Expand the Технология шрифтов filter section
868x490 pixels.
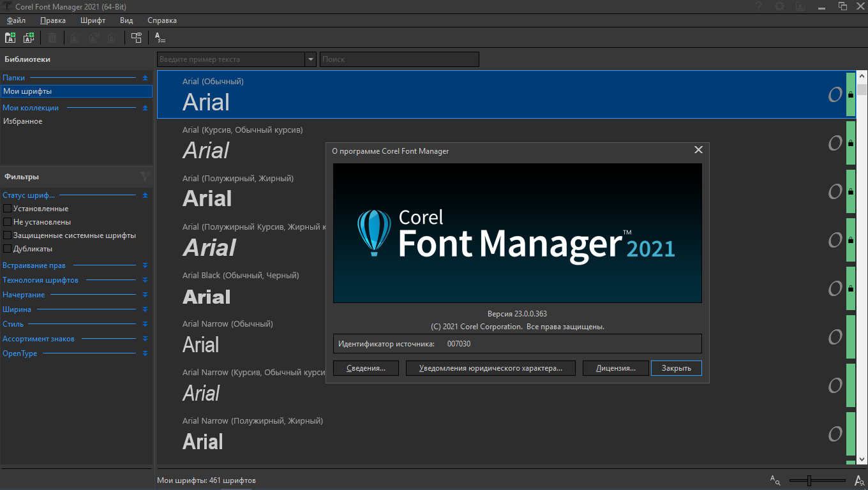point(145,280)
